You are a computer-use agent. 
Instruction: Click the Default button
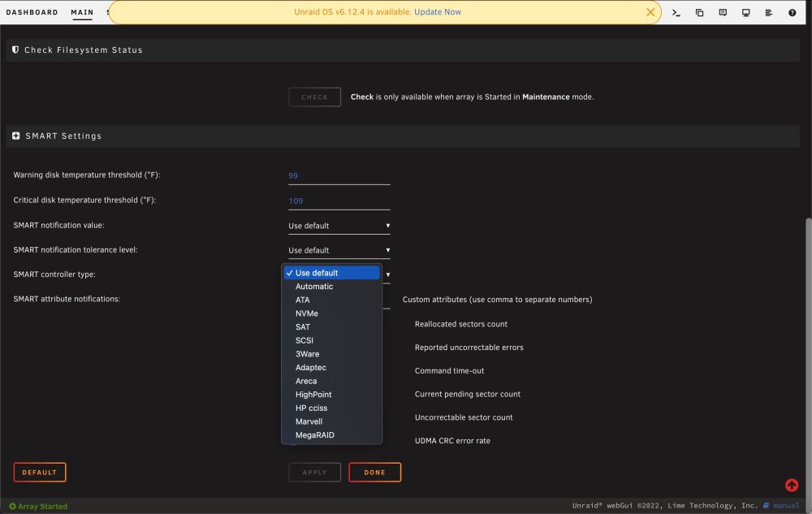pyautogui.click(x=39, y=472)
